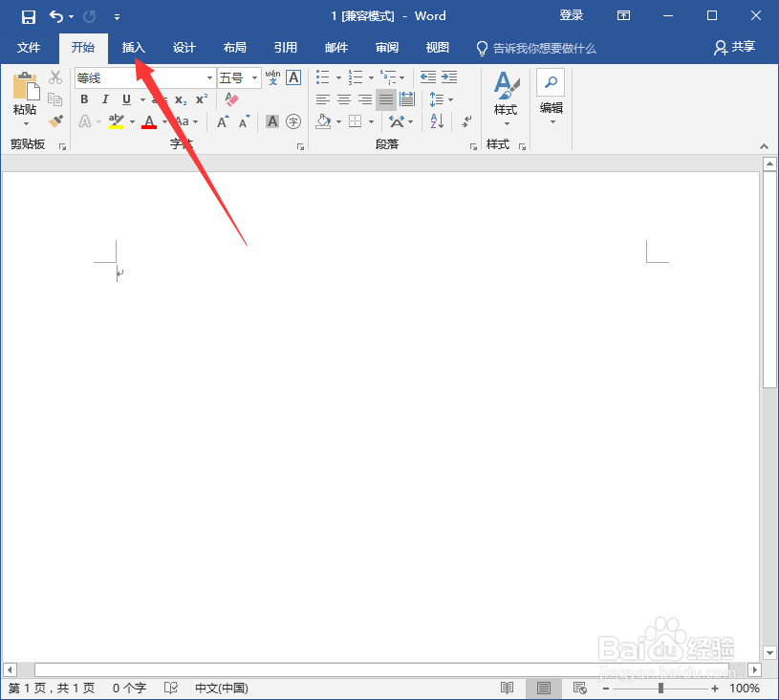
Task: Expand the 样式 styles gallery
Action: (506, 98)
